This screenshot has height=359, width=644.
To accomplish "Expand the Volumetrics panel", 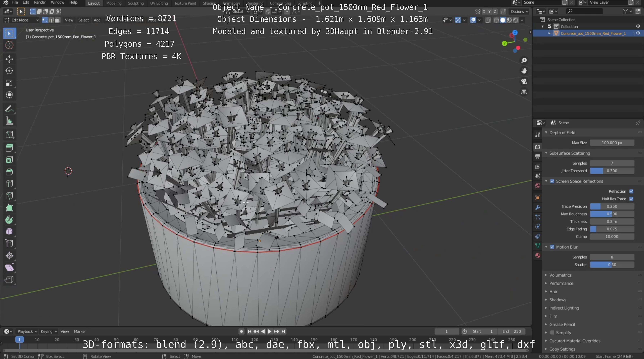I will (x=546, y=275).
